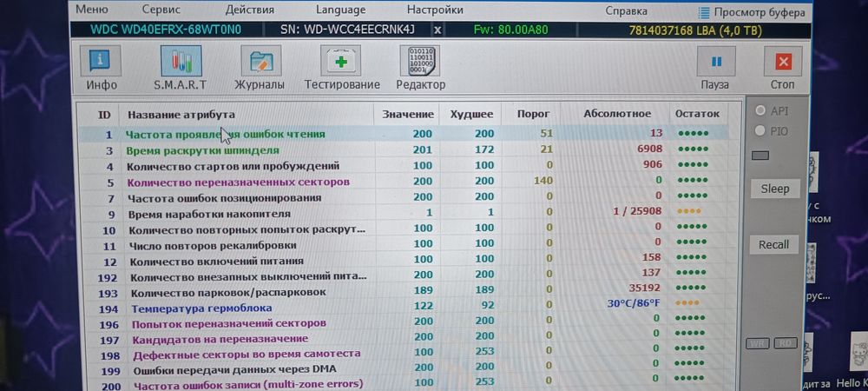Screen dimensions: 868x391
Task: Select row Количество стартов или пробуждений
Action: pos(403,166)
